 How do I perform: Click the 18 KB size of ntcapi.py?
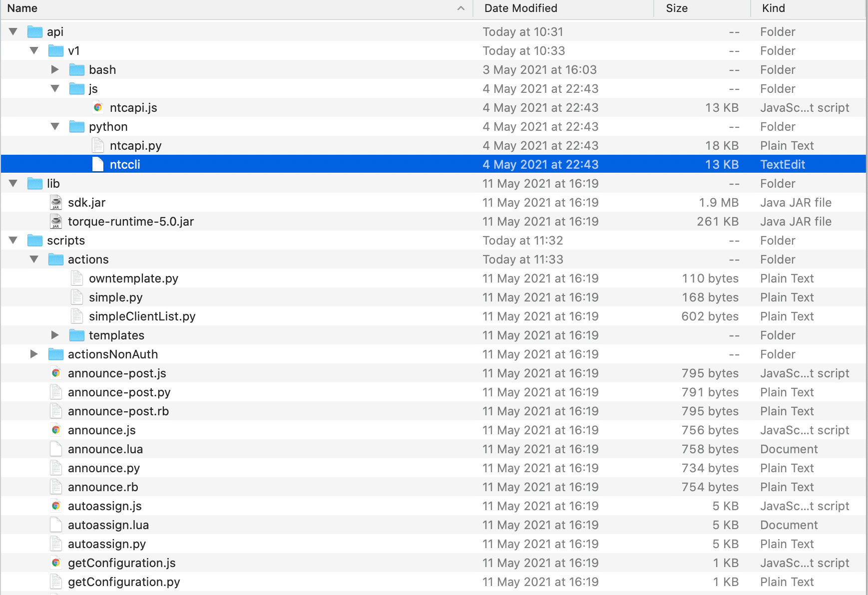point(722,146)
